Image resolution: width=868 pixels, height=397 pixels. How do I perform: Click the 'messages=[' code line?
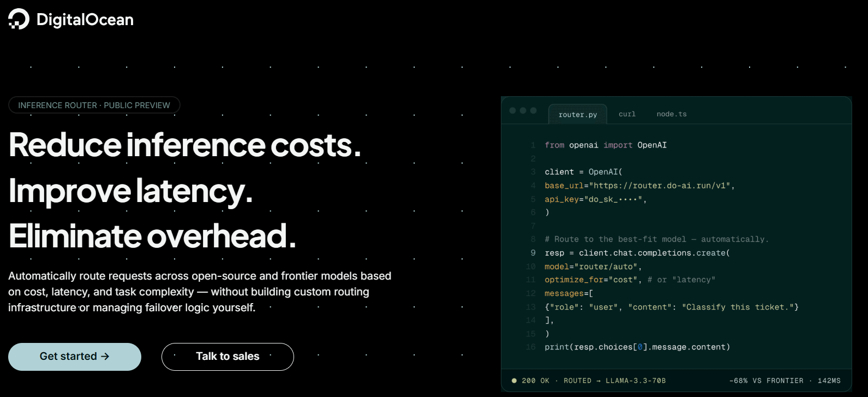pyautogui.click(x=568, y=293)
